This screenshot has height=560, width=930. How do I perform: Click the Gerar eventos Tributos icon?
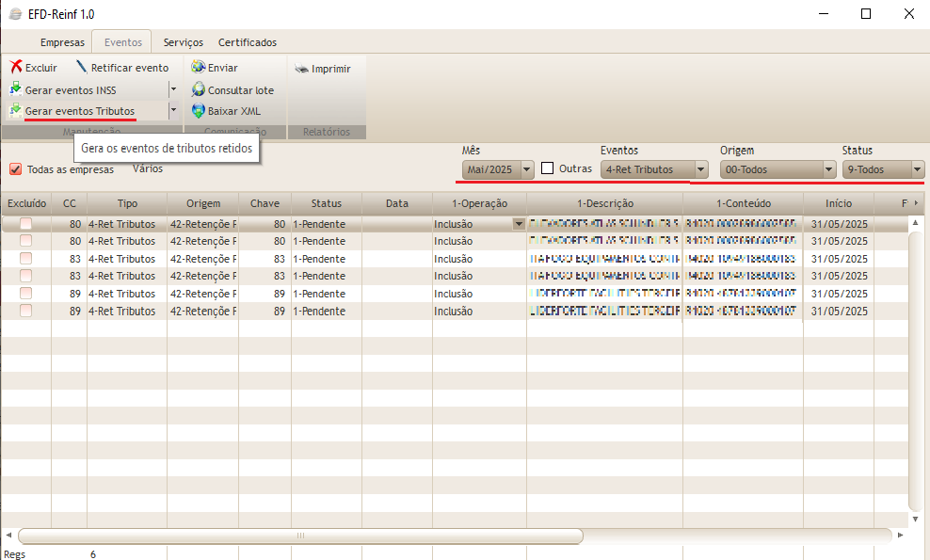16,111
